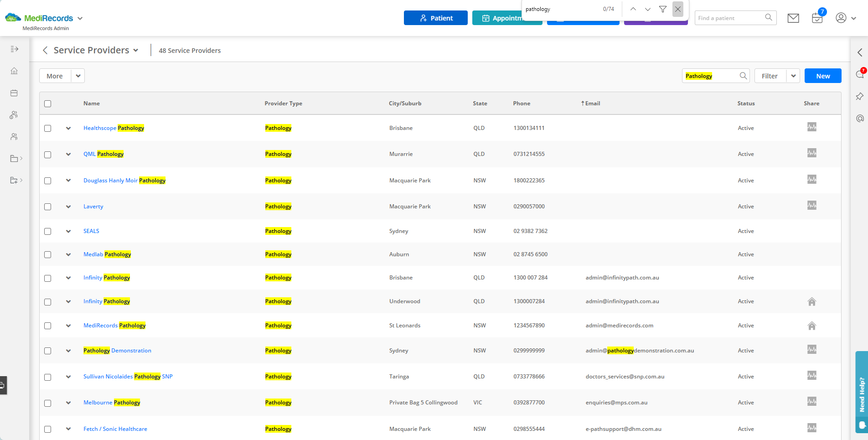Sort table by Status column

pos(746,104)
